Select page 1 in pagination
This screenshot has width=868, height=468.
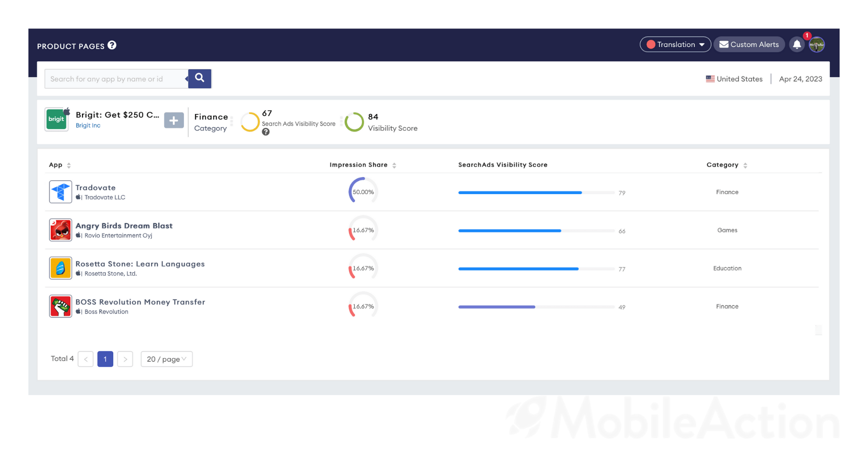[105, 359]
